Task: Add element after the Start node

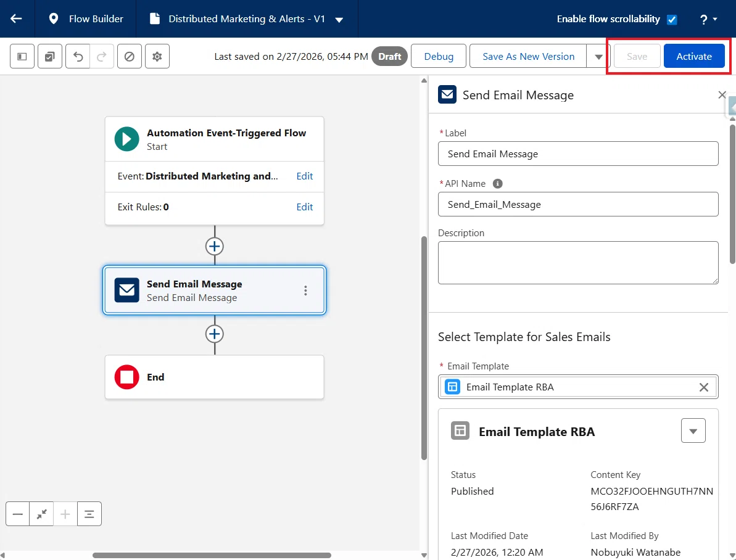Action: point(215,246)
